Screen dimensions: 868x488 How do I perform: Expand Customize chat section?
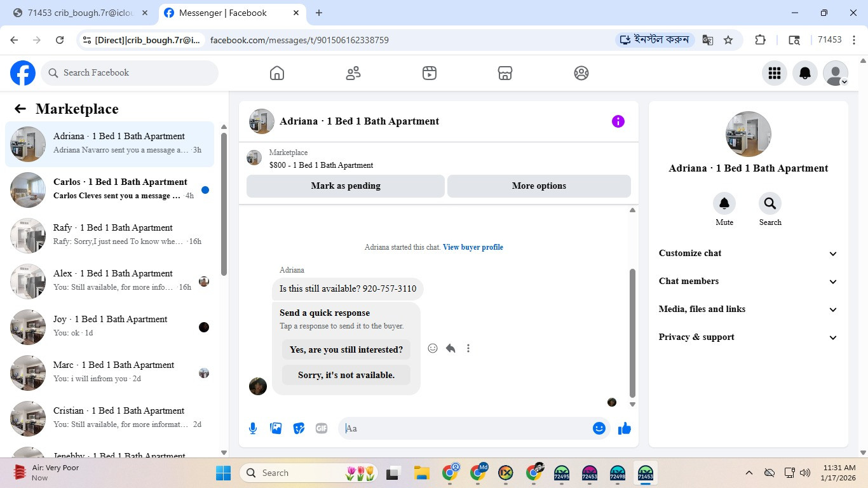pyautogui.click(x=749, y=253)
